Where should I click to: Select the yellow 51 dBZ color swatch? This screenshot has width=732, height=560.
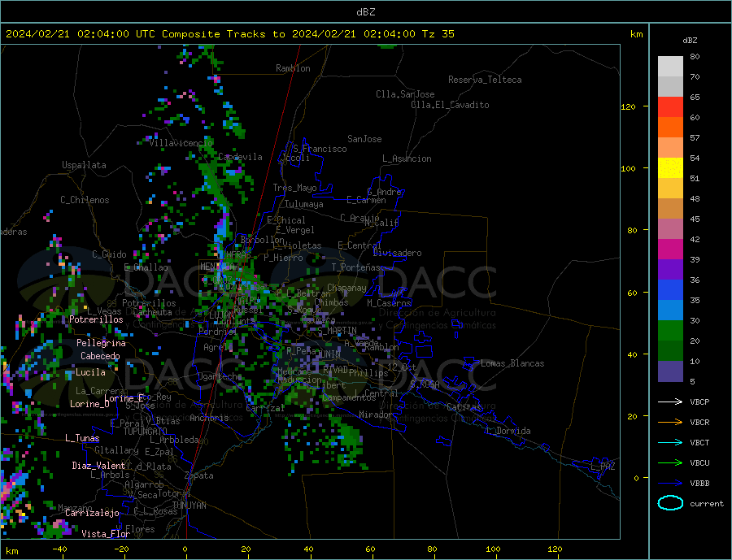tap(670, 168)
